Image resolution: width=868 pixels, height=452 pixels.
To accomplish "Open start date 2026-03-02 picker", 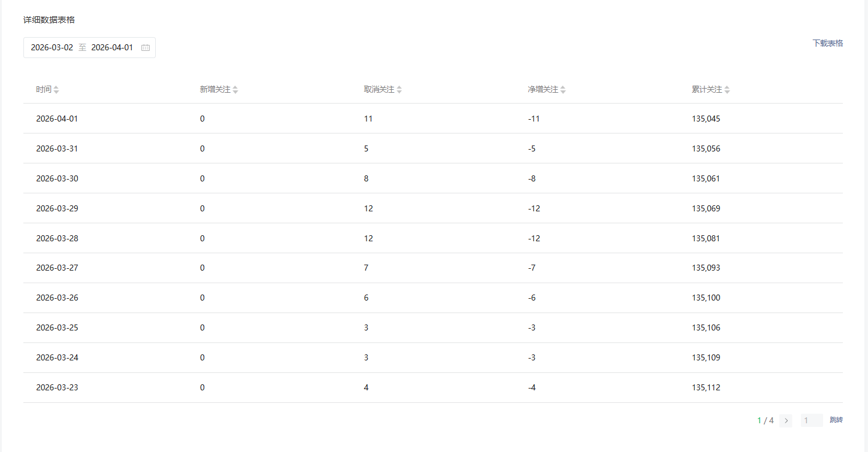I will tap(52, 48).
